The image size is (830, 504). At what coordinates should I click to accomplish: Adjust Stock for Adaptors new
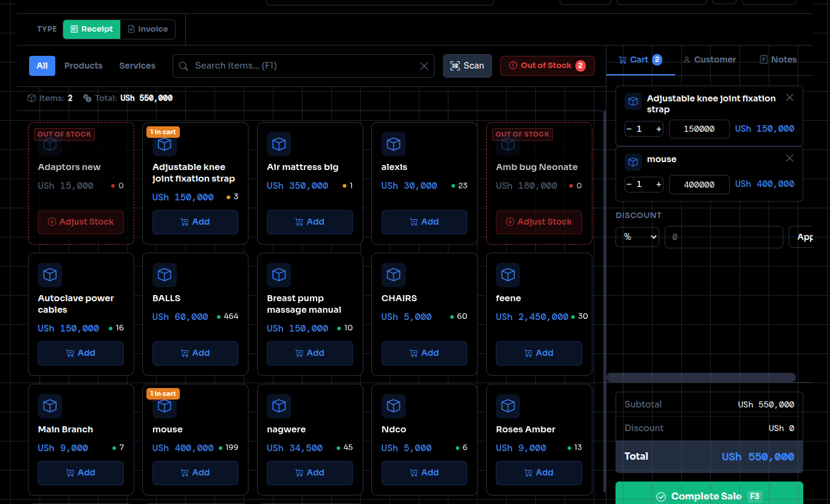click(81, 222)
